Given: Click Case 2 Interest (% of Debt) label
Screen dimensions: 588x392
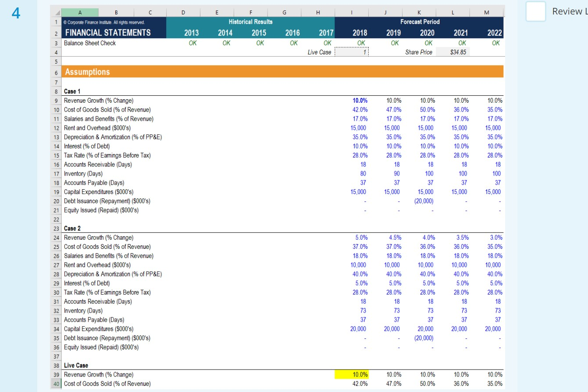Looking at the screenshot, I should pyautogui.click(x=87, y=283).
